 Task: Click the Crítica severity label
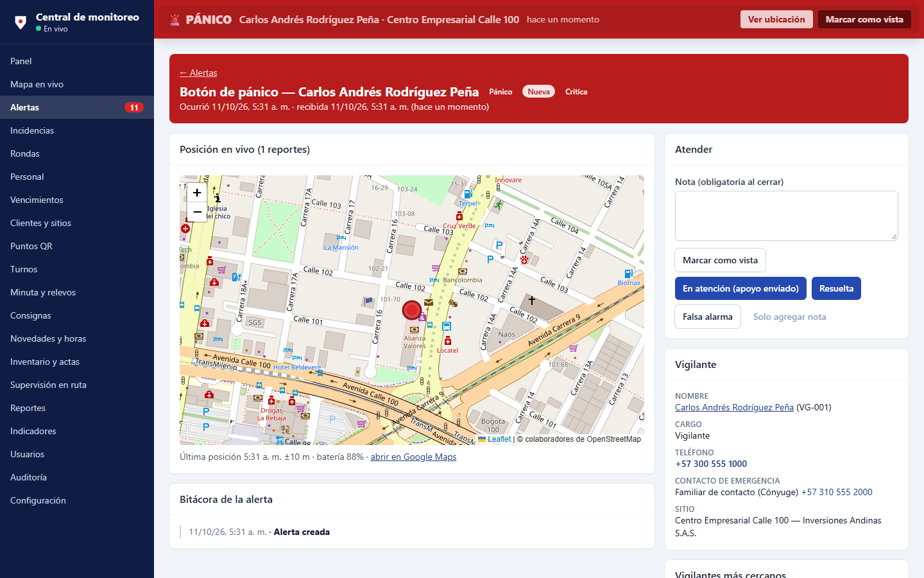(x=576, y=92)
